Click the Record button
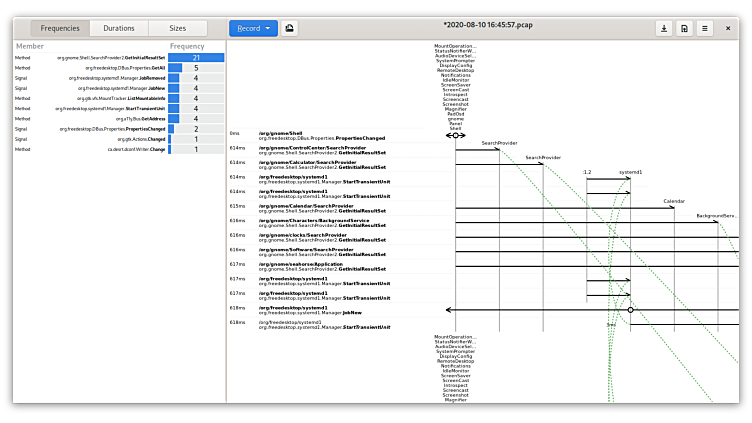The width and height of the screenshot is (752, 423). (246, 28)
